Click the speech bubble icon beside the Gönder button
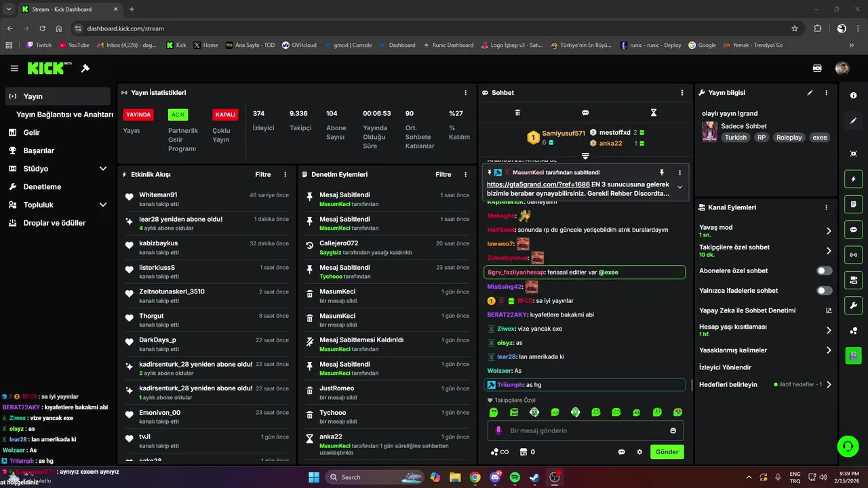Viewport: 868px width, 488px height. click(x=621, y=452)
